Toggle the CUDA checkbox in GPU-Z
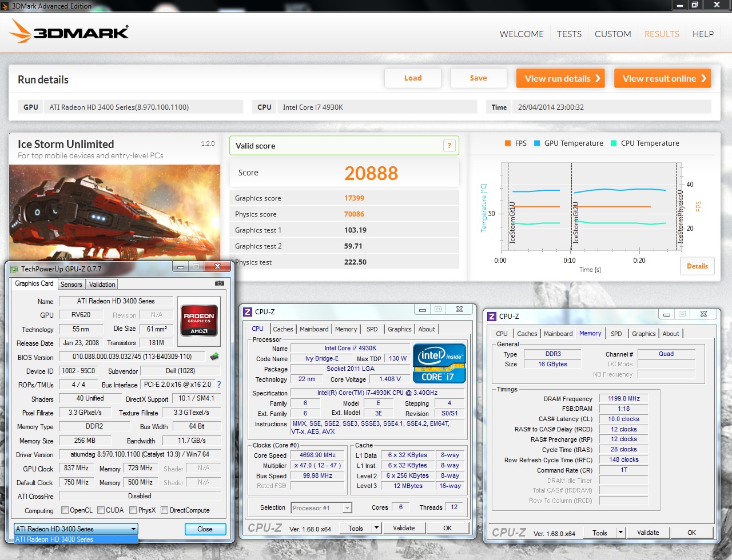Image resolution: width=732 pixels, height=560 pixels. (x=101, y=510)
